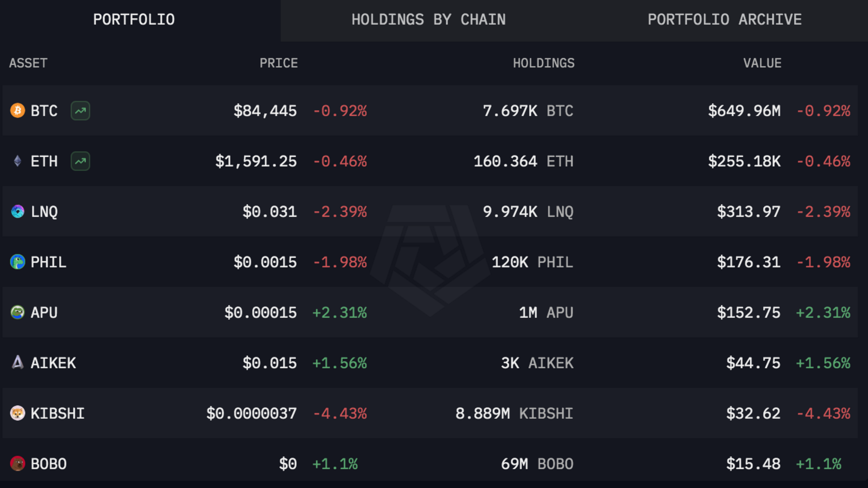The image size is (868, 488).
Task: Switch to Portfolio Archive tab
Action: (x=724, y=20)
